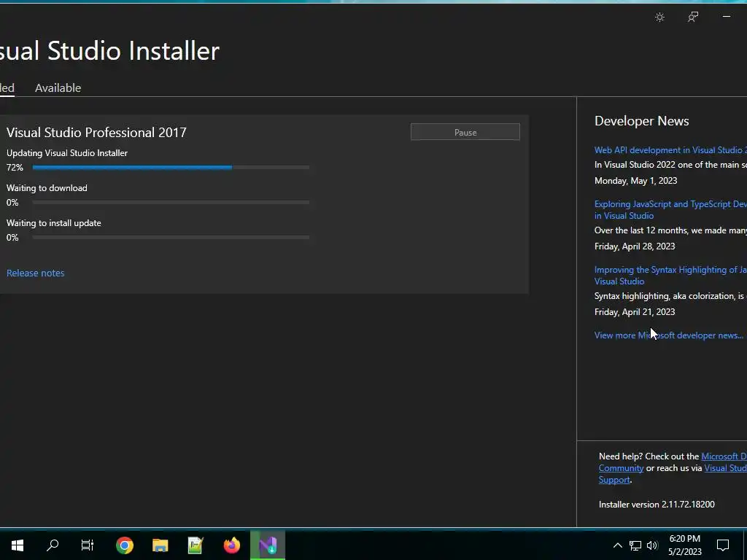Open taskbar search magnifier
This screenshot has width=747, height=560.
pyautogui.click(x=53, y=545)
